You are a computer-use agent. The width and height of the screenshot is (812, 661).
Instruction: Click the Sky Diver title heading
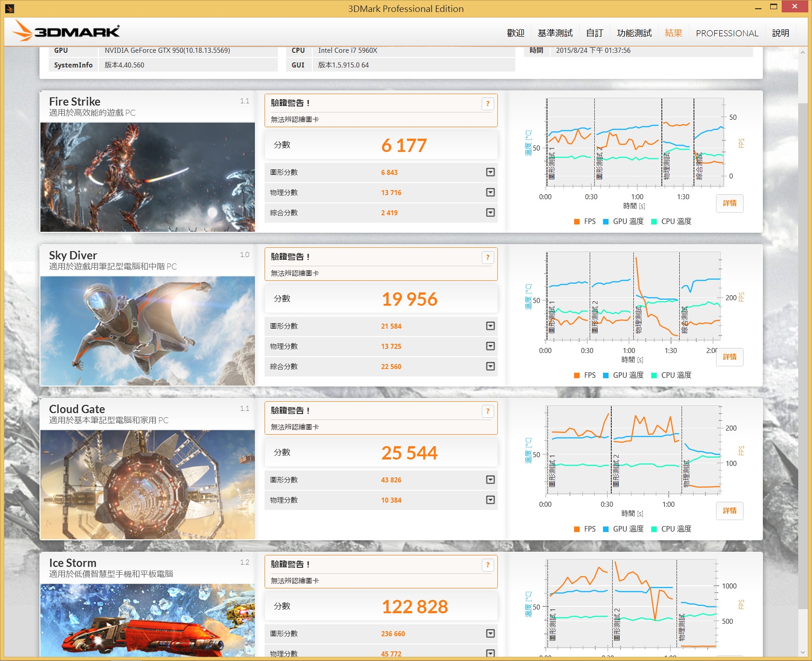73,255
